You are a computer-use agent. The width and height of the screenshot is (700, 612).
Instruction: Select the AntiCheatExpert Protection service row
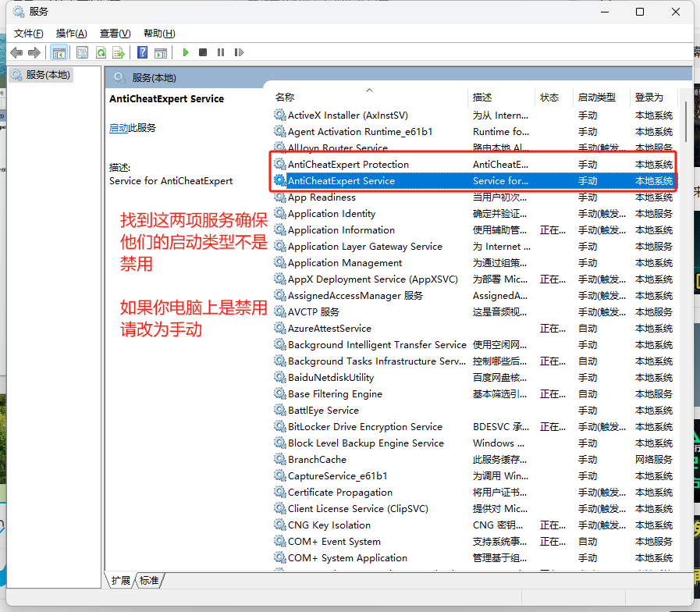(348, 165)
